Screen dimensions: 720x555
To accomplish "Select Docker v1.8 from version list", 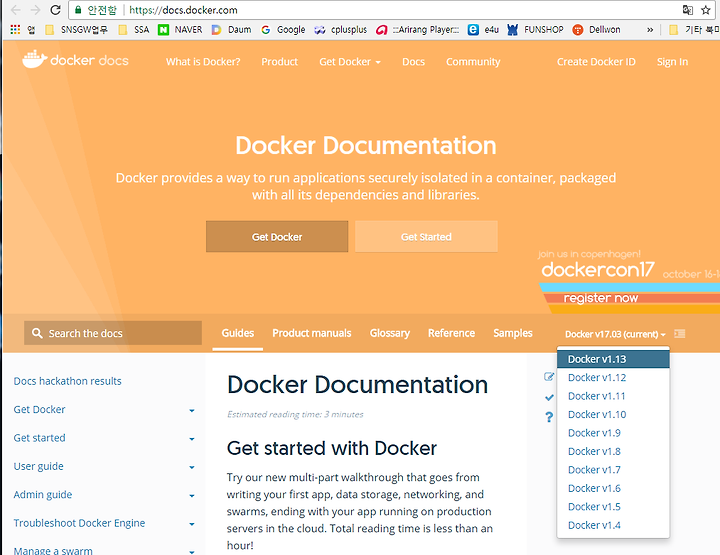I will tap(613, 451).
